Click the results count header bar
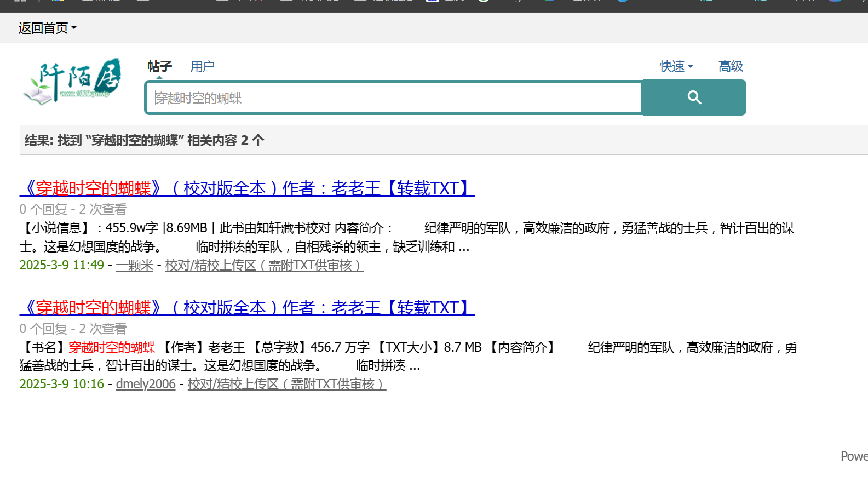Screen dimensions: 868x482 pyautogui.click(x=444, y=140)
